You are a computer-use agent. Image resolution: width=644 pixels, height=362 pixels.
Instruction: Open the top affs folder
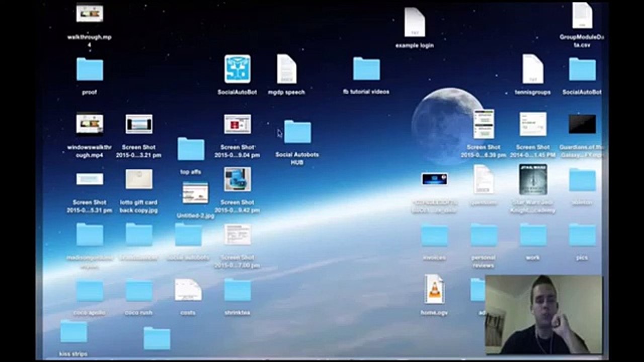click(191, 149)
